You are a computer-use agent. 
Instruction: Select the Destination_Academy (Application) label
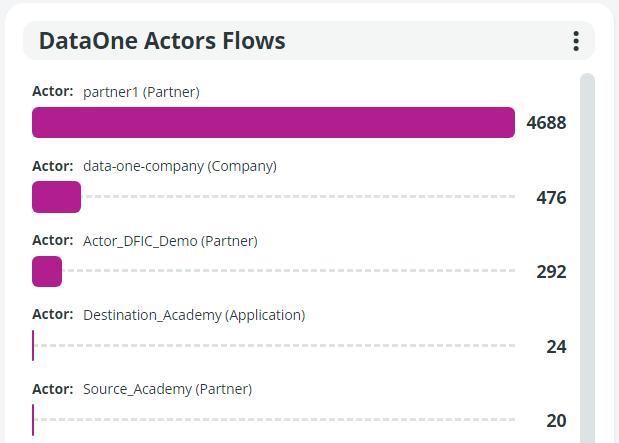pyautogui.click(x=194, y=315)
